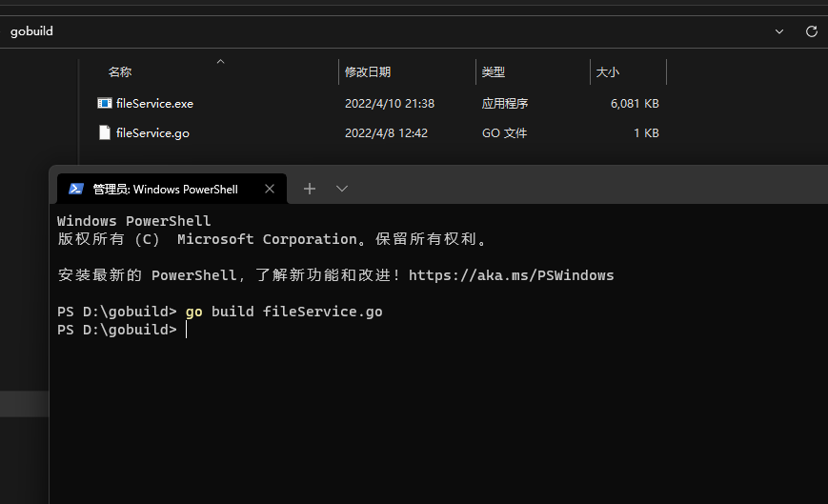Viewport: 828px width, 504px height.
Task: Close the Windows PowerShell tab
Action: pyautogui.click(x=270, y=189)
